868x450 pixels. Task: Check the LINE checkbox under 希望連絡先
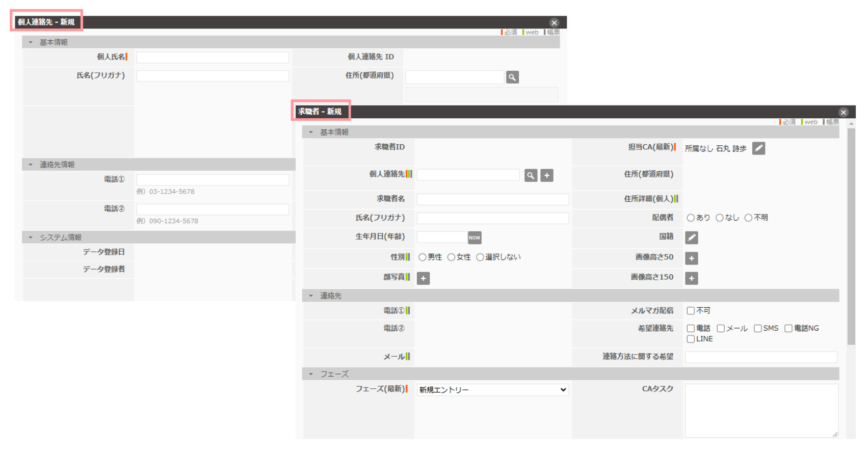point(691,339)
